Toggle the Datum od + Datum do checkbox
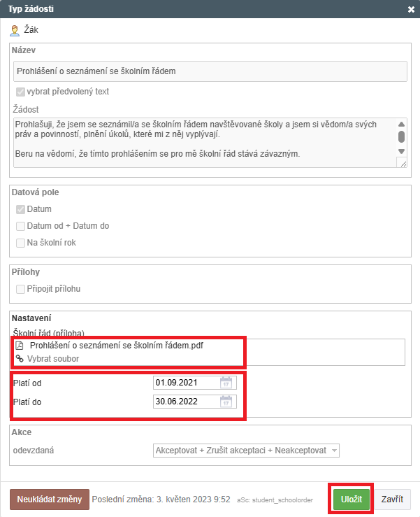 [x=20, y=226]
